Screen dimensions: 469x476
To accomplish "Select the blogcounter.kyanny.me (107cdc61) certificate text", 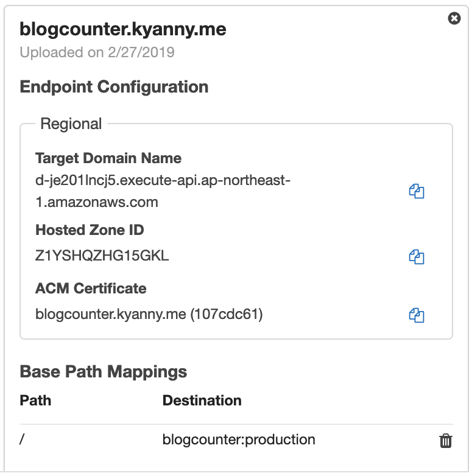I will point(149,314).
